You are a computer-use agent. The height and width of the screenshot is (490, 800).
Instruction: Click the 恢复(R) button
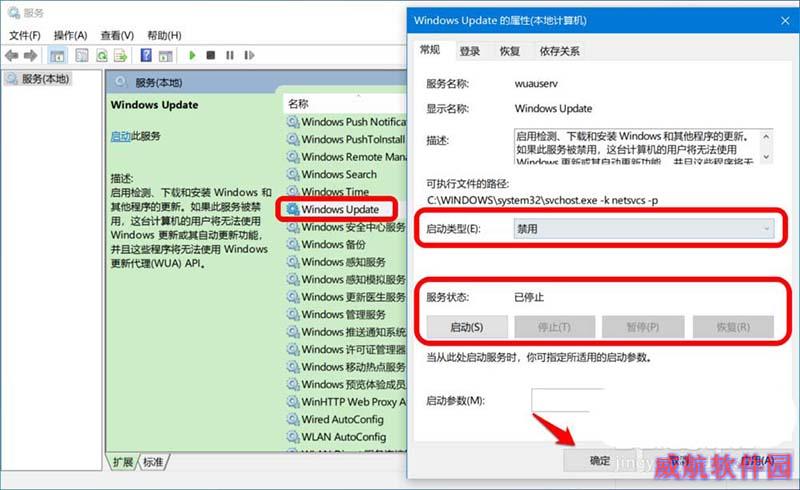(x=733, y=327)
